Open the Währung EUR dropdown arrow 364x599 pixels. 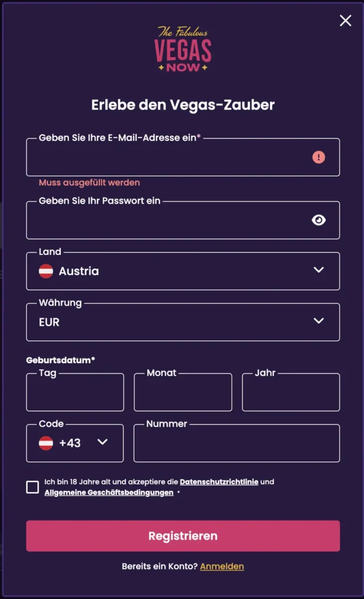click(318, 321)
